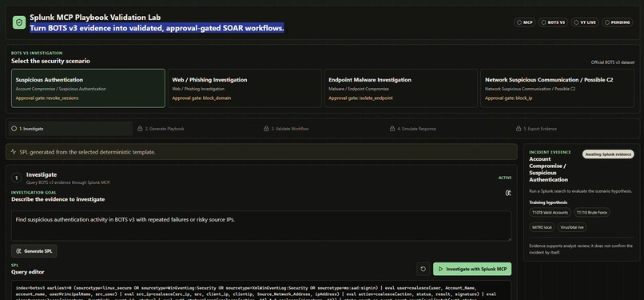The image size is (644, 300).
Task: Click the 'Select the security scenario' heading
Action: 50,61
